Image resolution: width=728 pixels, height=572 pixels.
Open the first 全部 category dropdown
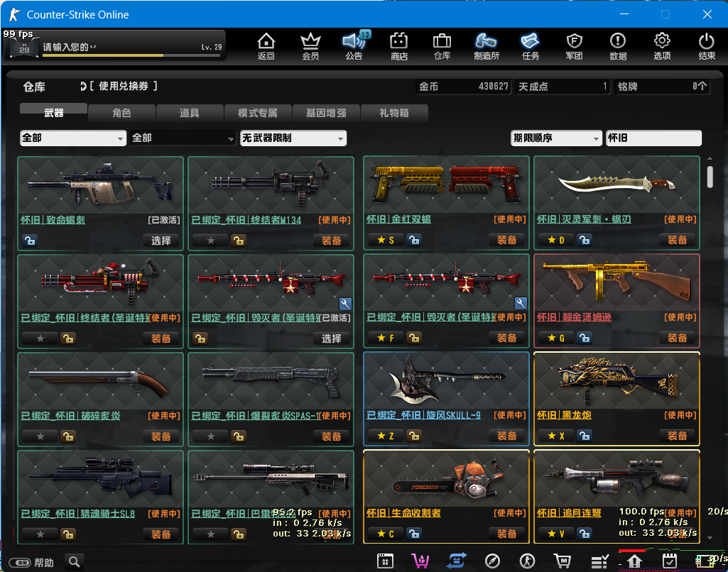[x=73, y=138]
